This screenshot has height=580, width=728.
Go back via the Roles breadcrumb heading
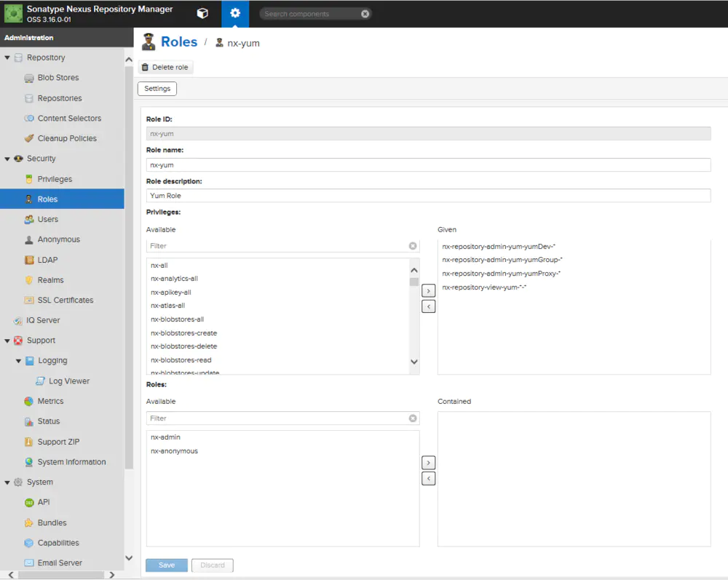179,41
